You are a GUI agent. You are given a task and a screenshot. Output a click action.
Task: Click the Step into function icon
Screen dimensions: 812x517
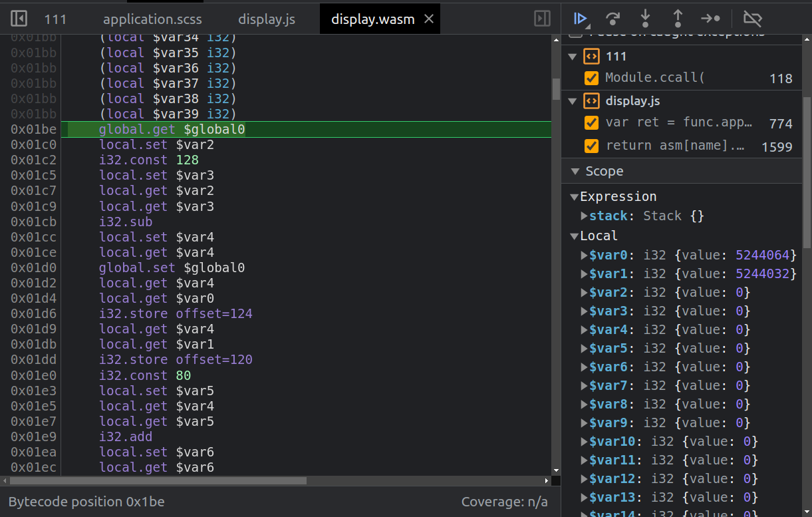pos(645,19)
